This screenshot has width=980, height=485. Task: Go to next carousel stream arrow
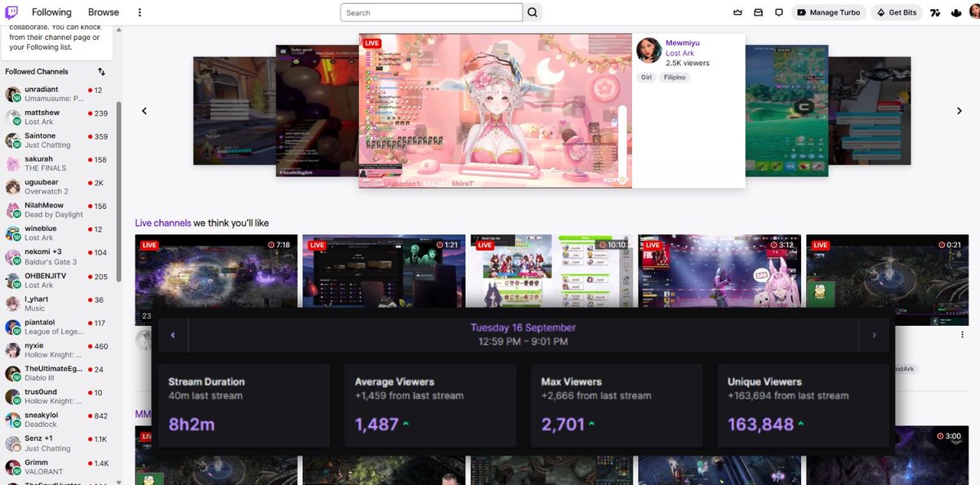click(x=960, y=111)
